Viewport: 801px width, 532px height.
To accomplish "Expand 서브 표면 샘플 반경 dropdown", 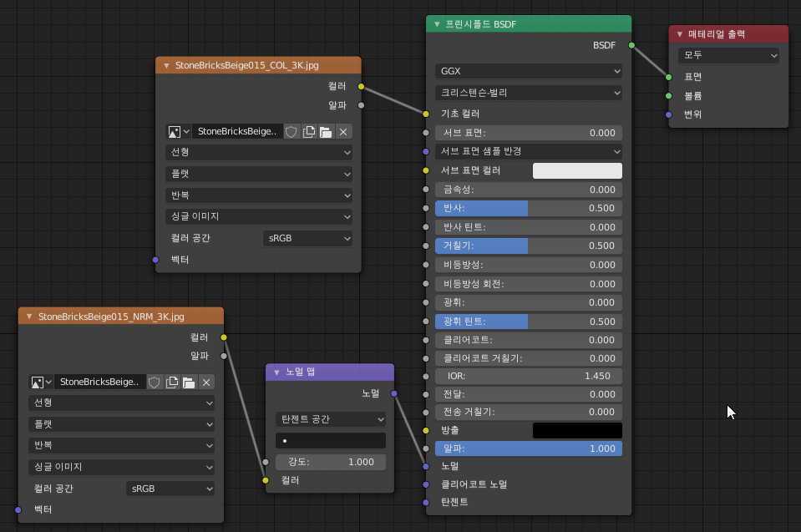I will click(x=529, y=151).
